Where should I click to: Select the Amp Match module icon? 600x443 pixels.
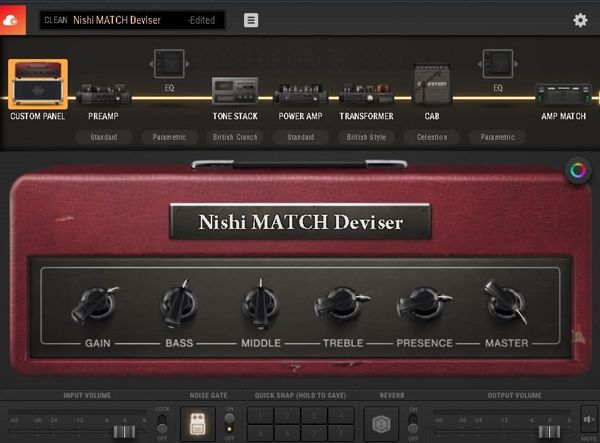(563, 94)
